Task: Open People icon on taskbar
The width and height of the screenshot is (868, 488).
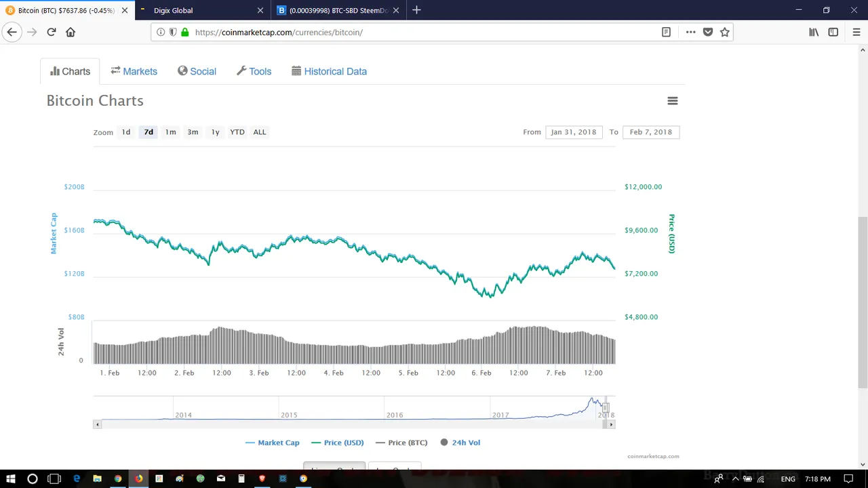Action: coord(718,479)
